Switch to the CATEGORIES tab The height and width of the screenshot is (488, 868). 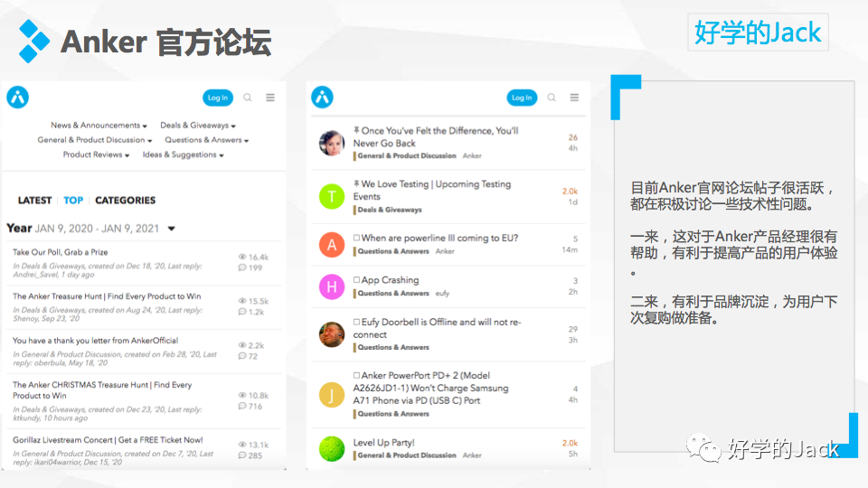tap(125, 201)
